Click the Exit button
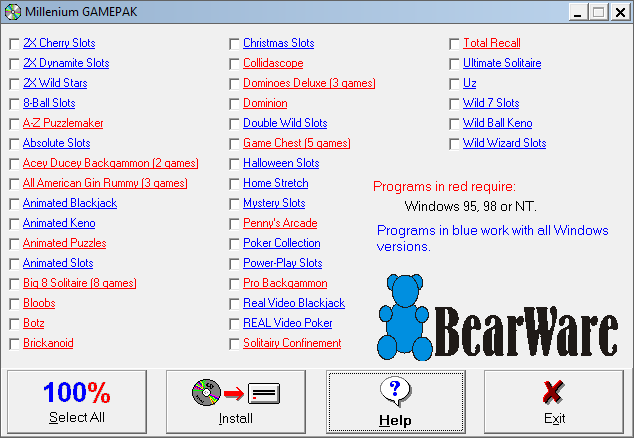The height and width of the screenshot is (438, 634). 554,402
